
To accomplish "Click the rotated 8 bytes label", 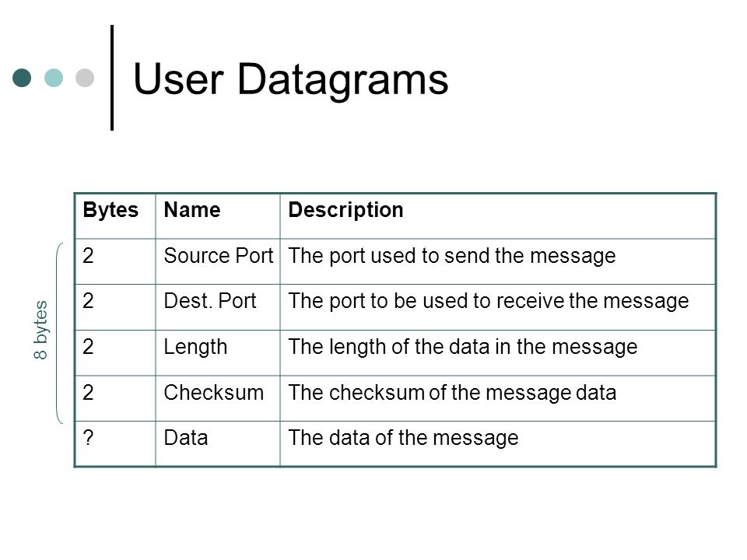I will tap(41, 330).
